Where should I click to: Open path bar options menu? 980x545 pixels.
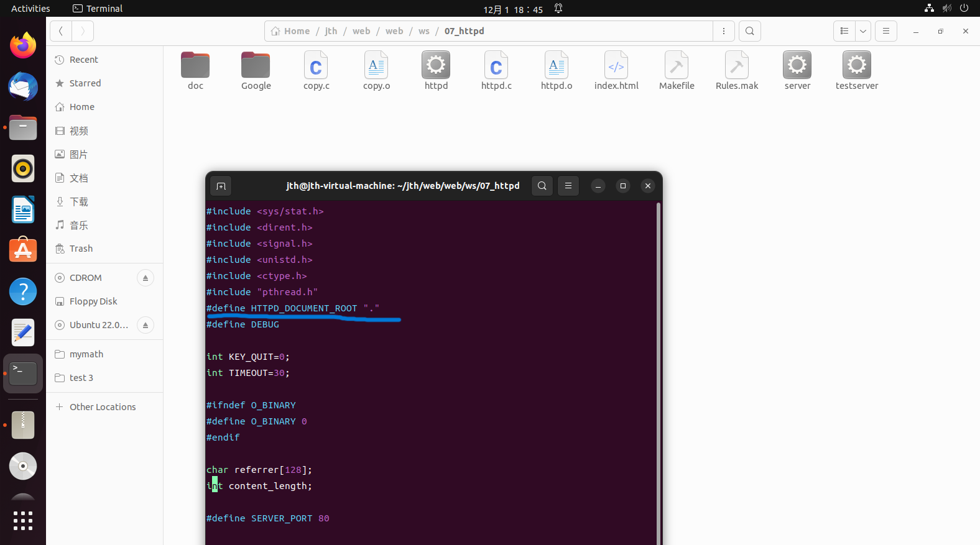724,31
